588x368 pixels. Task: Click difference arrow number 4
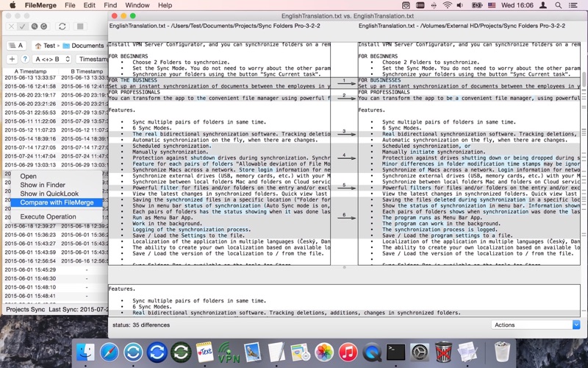[346, 157]
